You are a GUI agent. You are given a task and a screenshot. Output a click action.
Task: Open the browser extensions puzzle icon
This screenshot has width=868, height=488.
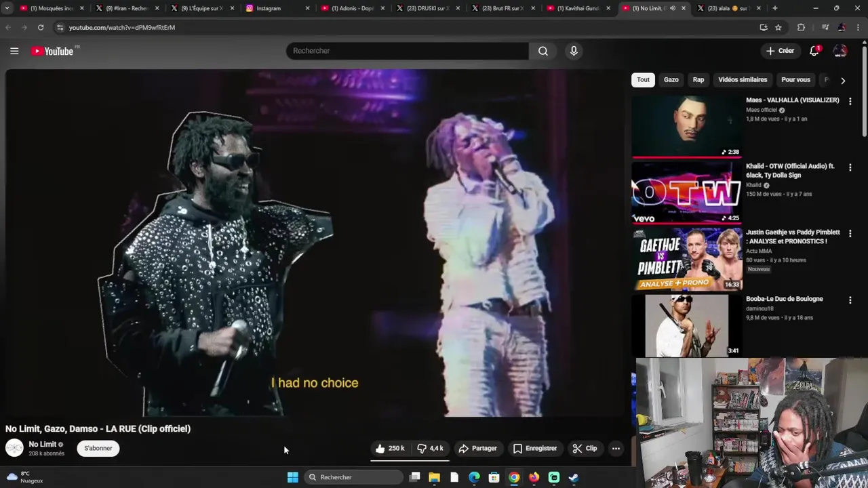(x=801, y=27)
